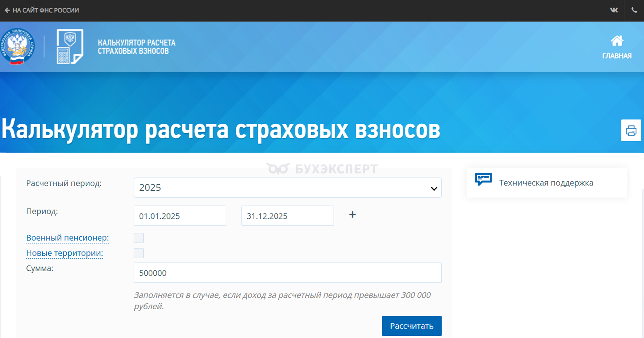Focus the period end date 31.12.2025 field
644x338 pixels.
pos(287,216)
